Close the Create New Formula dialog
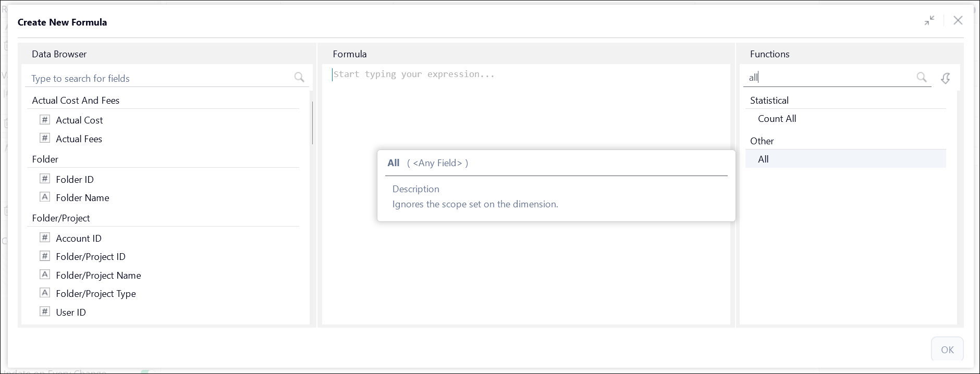Viewport: 980px width, 374px height. (958, 20)
